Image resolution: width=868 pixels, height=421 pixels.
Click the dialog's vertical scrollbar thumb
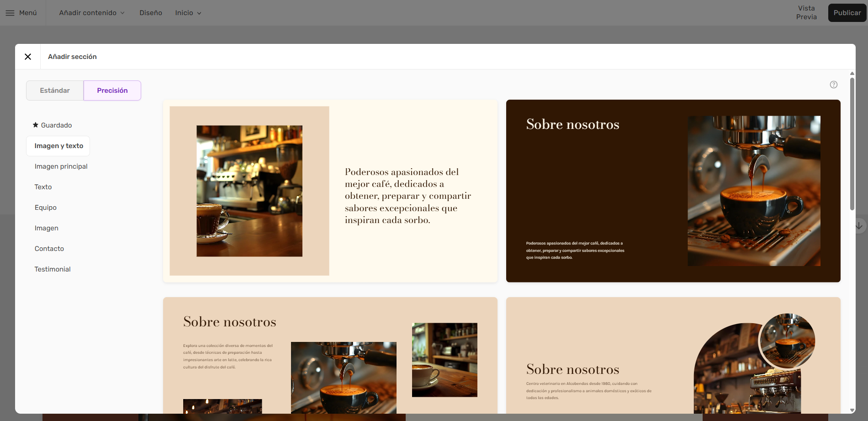[852, 144]
